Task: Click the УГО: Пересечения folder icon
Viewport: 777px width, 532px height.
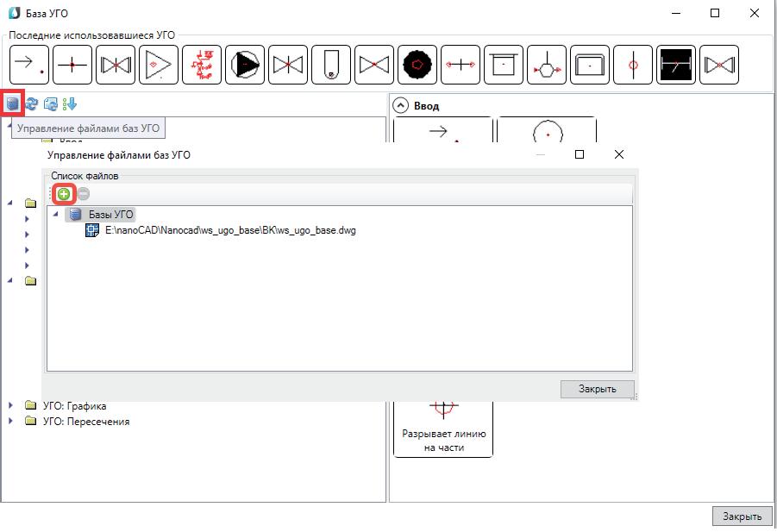Action: point(31,421)
